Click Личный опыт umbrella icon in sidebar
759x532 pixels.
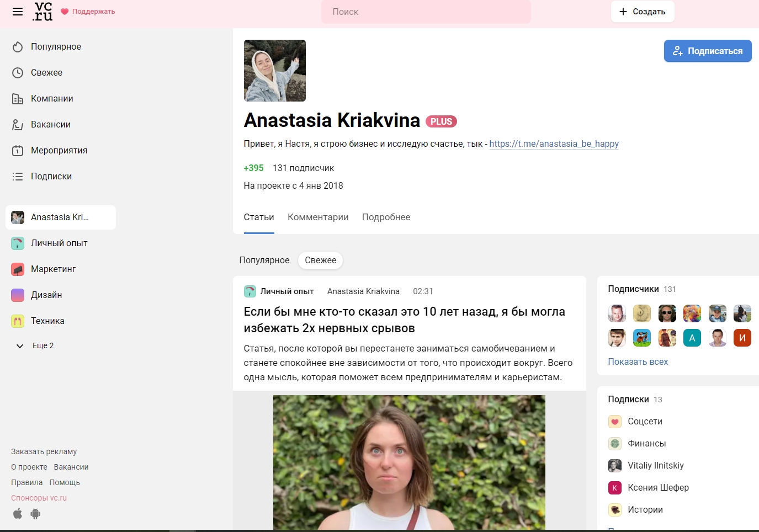point(18,243)
